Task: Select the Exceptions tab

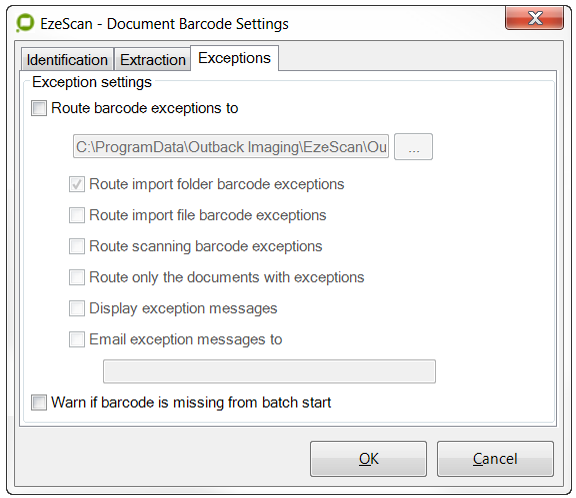Action: pyautogui.click(x=234, y=58)
